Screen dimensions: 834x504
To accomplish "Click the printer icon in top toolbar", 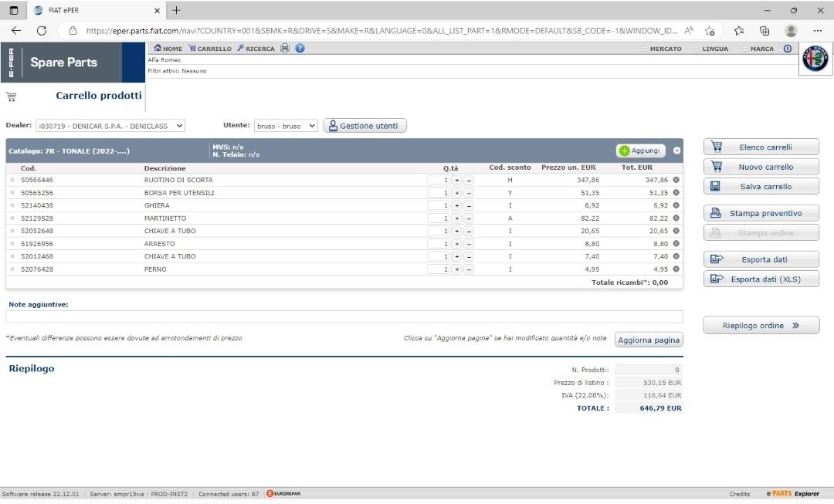I will point(285,49).
